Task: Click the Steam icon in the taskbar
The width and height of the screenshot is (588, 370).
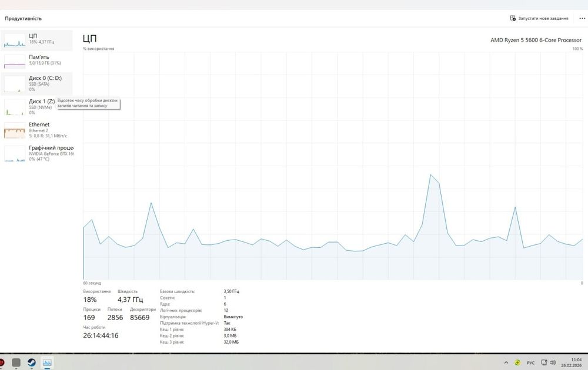Action: point(32,362)
